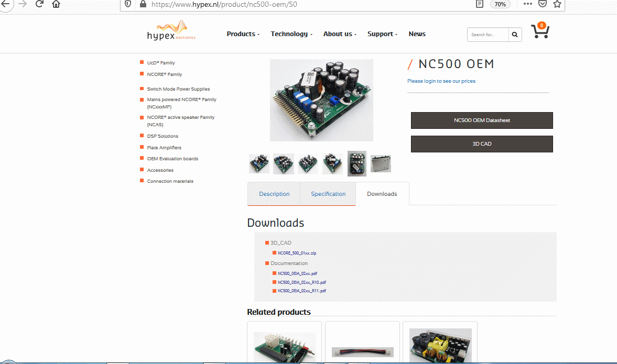Viewport: 617px width, 364px height.
Task: Open the News page
Action: (417, 34)
